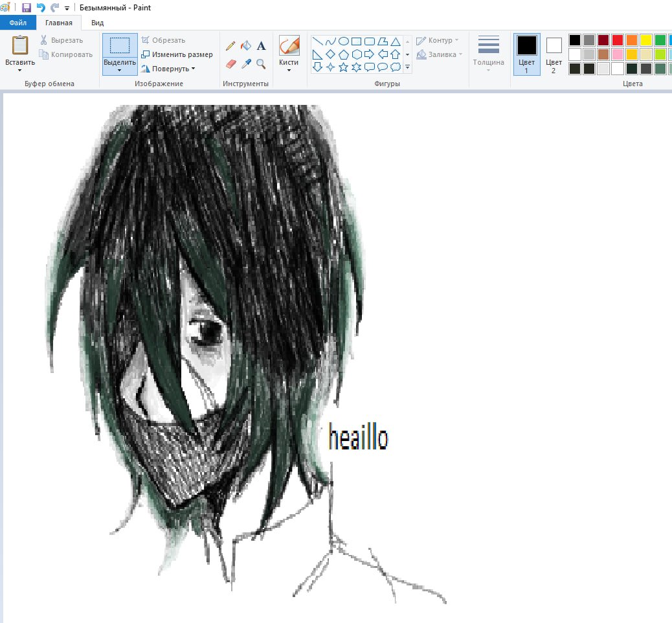Click the Brushes (Кисти) icon
This screenshot has width=672, height=623.
tap(289, 45)
